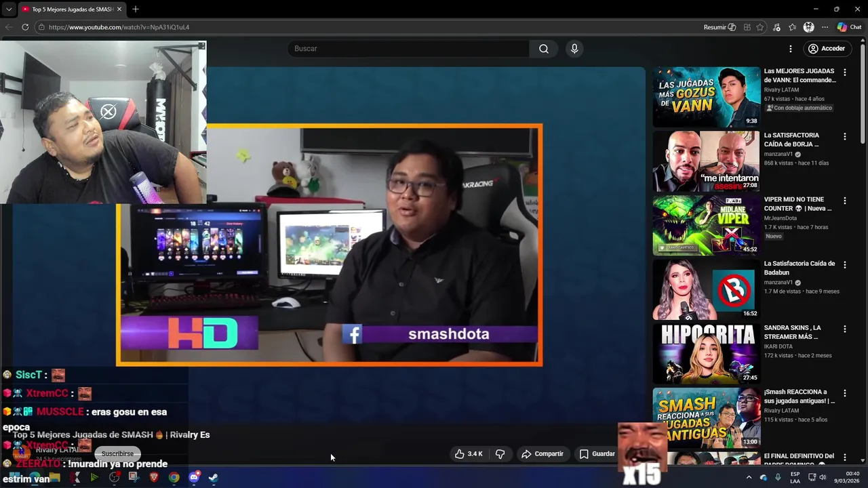Open options menu for VIPER MID video
Screen dimensions: 868x488
click(845, 201)
